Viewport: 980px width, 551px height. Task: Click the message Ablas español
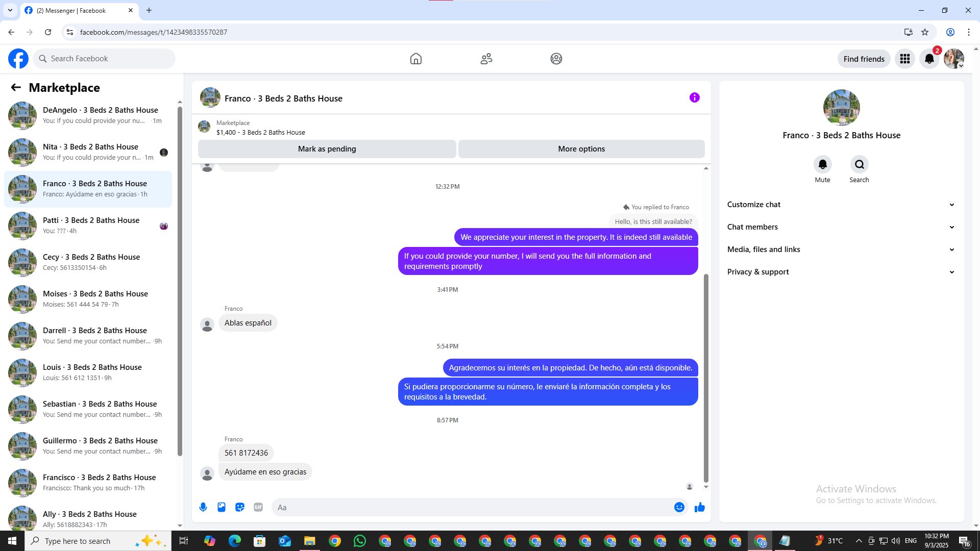(x=248, y=323)
